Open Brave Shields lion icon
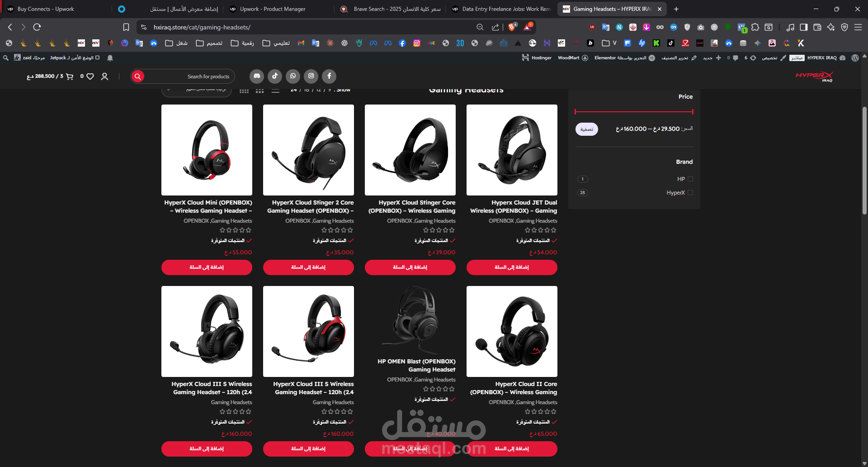The width and height of the screenshot is (868, 467). tap(512, 27)
